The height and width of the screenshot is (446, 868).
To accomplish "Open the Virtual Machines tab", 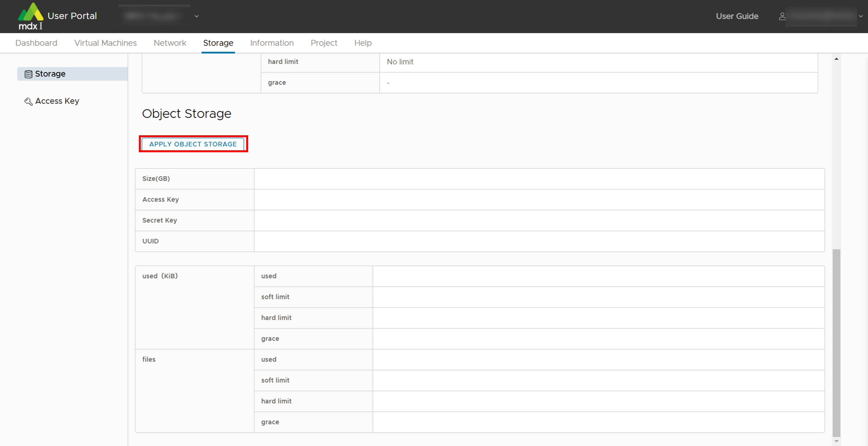I will (x=106, y=43).
